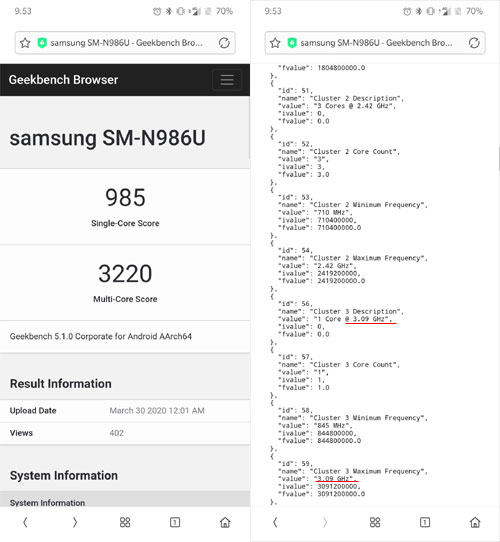This screenshot has width=500, height=542.
Task: Tap the "3.09 GHz" value under id 59
Action: tap(335, 479)
